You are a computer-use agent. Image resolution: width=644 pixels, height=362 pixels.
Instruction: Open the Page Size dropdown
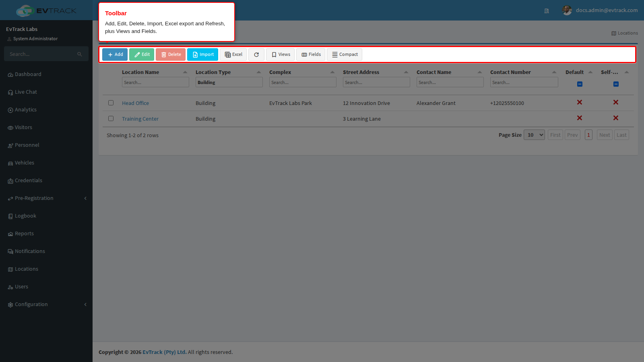[535, 135]
